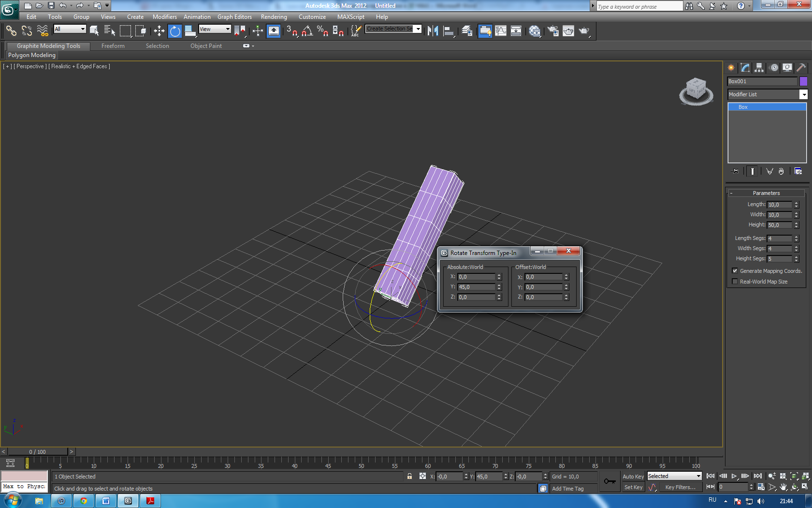Switch to the Freeform ribbon tab

[x=113, y=46]
